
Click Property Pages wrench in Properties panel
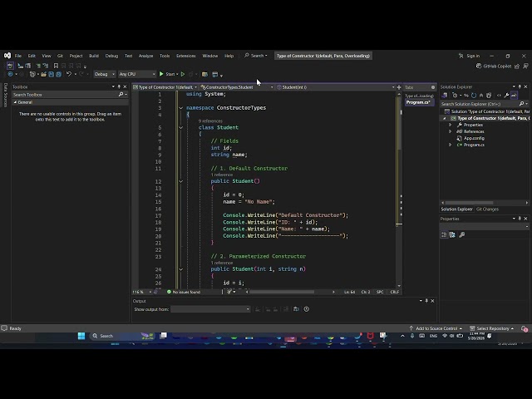pyautogui.click(x=462, y=234)
